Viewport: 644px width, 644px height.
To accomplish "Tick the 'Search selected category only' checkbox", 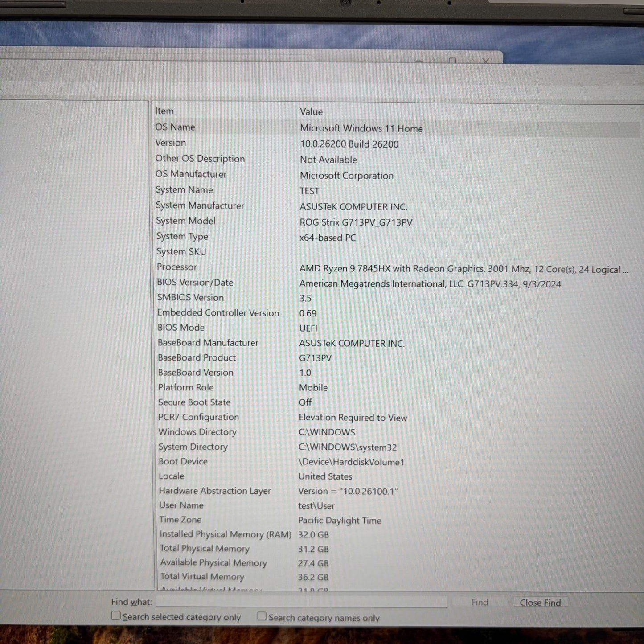I will 116,615.
